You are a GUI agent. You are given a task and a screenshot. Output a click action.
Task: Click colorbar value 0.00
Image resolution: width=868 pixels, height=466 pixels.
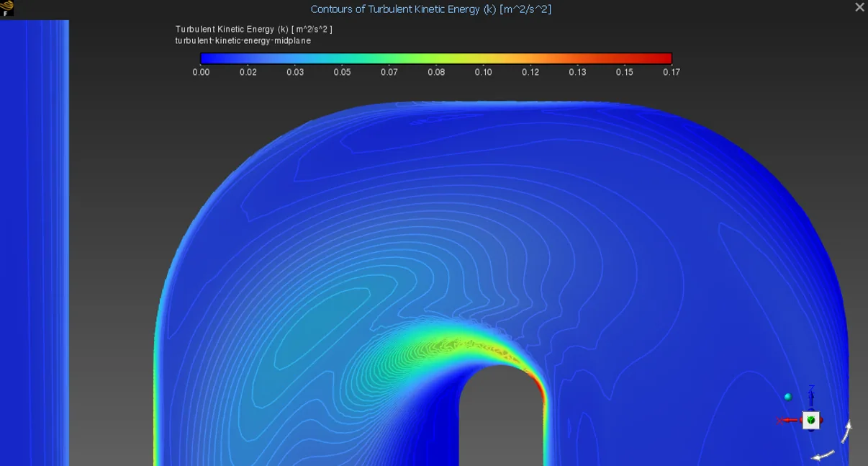tap(201, 72)
